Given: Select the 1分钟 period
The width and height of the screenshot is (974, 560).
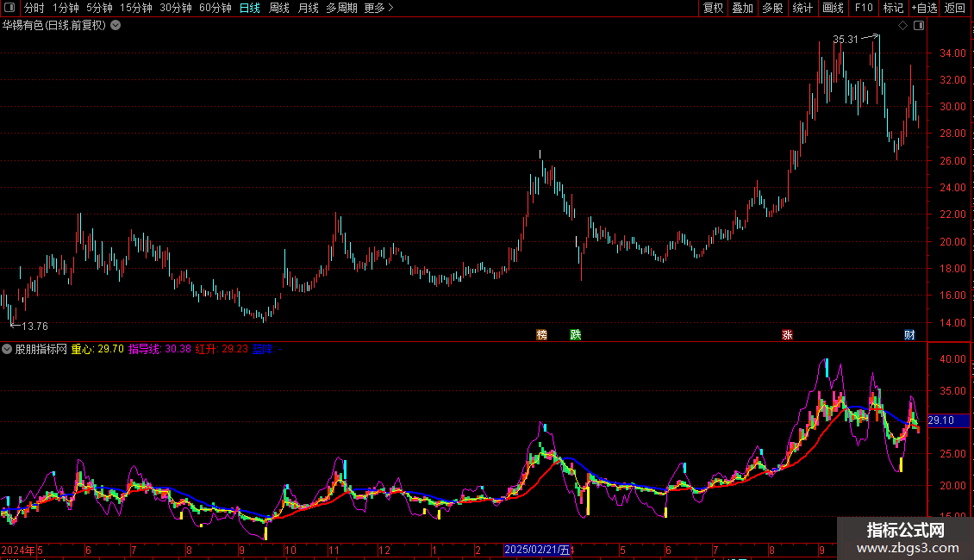Looking at the screenshot, I should pyautogui.click(x=66, y=8).
